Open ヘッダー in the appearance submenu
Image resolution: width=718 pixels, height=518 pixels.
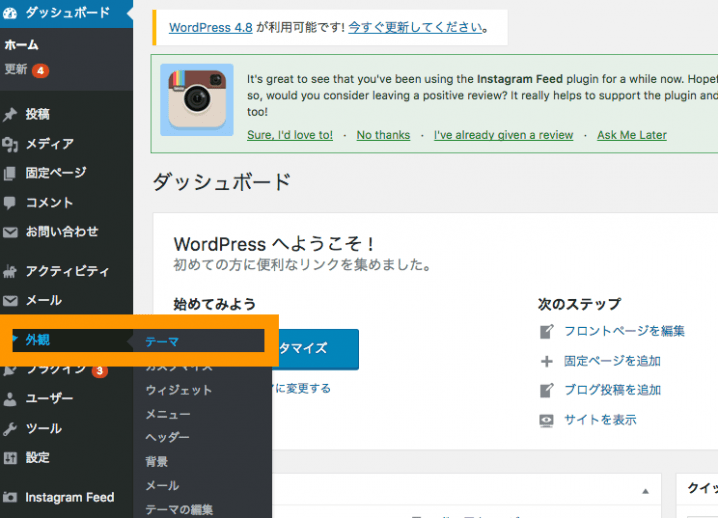click(167, 438)
